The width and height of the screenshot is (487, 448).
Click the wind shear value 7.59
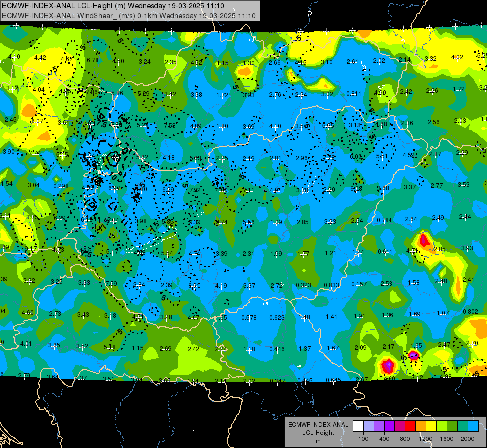111,284
